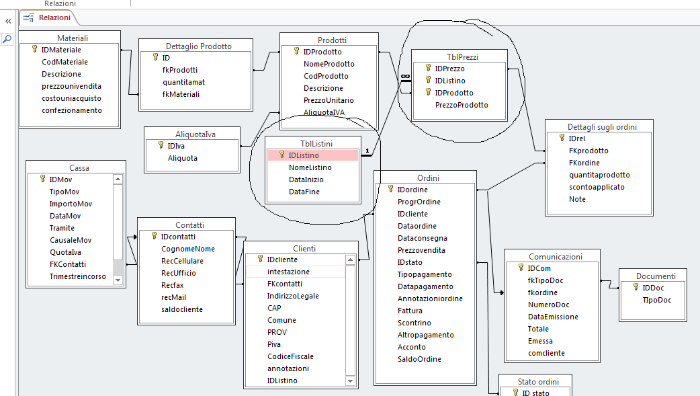Viewport: 700px width, 396px height.
Task: Click the Relazioni tab icon
Action: point(29,17)
